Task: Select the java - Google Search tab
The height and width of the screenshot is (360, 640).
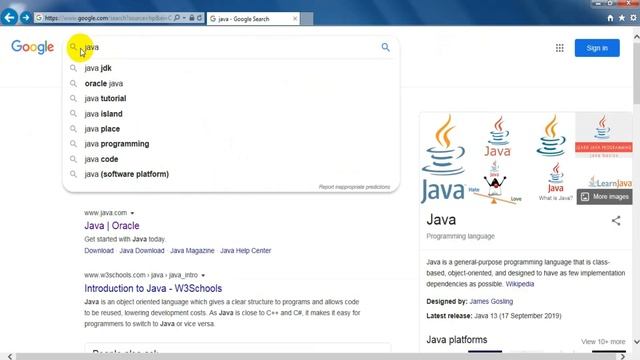Action: (253, 19)
